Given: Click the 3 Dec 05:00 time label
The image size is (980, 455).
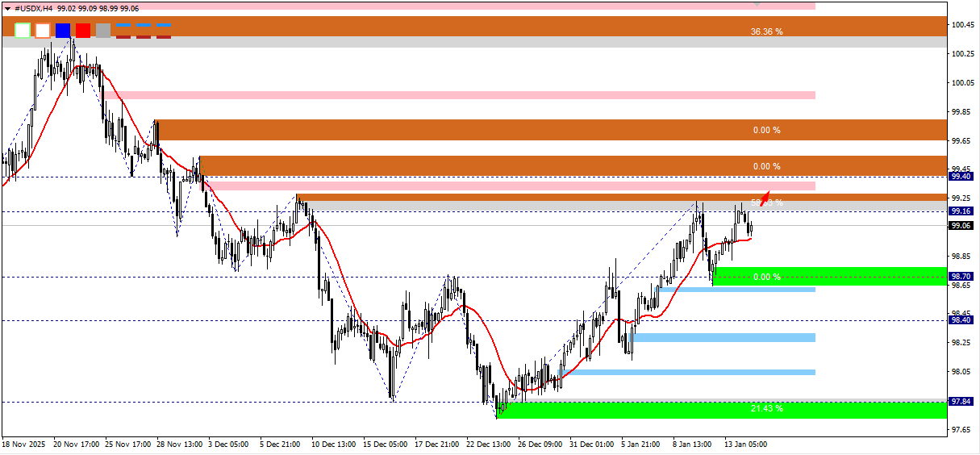Looking at the screenshot, I should point(229,444).
